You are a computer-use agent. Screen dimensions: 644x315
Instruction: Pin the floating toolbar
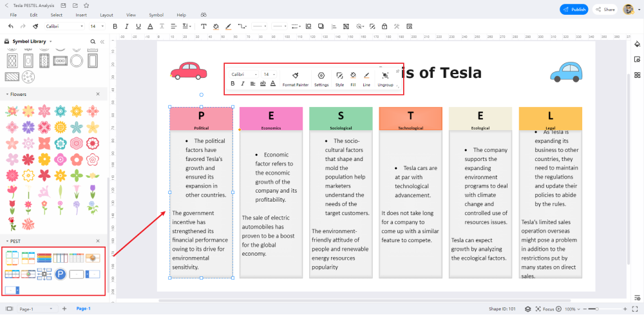pos(397,72)
